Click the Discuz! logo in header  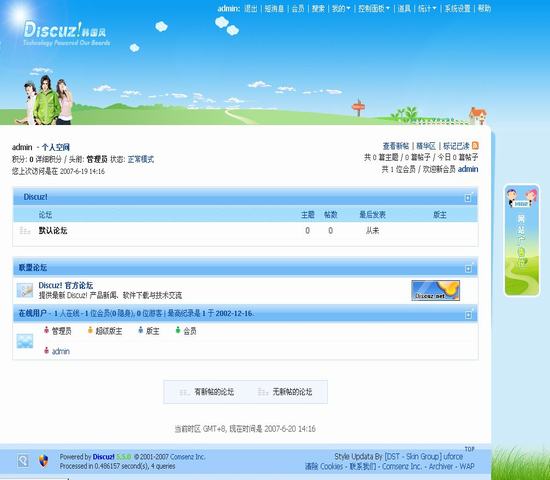point(66,33)
